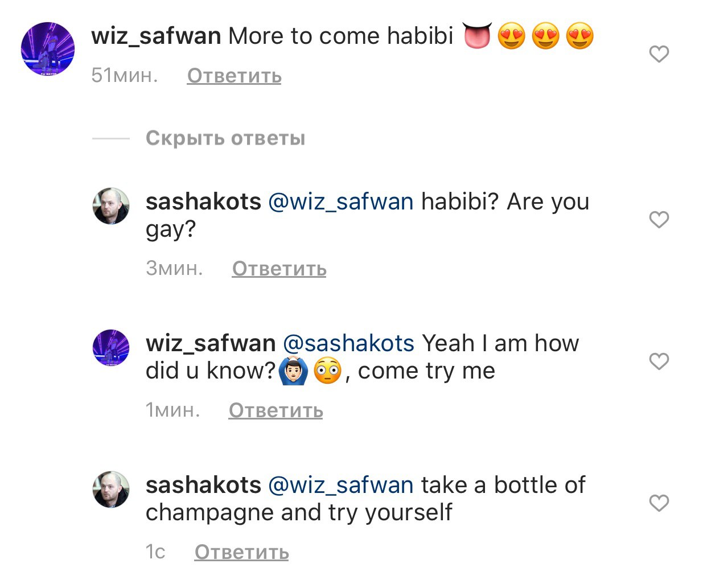Open sashakots username on champagne reply
707x588 pixels.
[203, 485]
